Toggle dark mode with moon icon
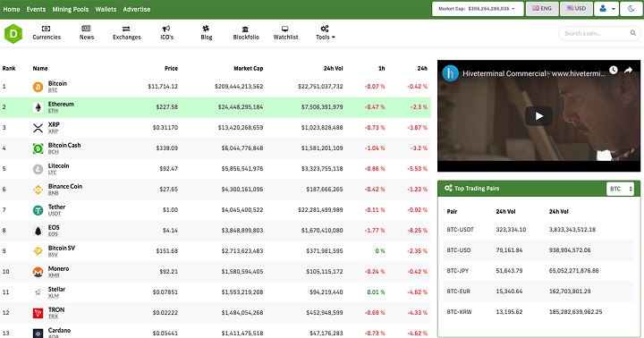644x338 pixels. tap(631, 9)
